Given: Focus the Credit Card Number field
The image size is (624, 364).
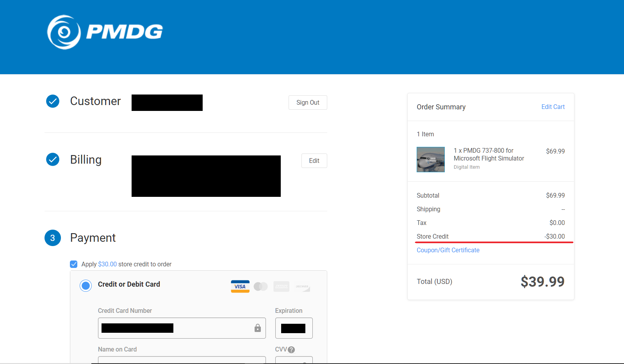Looking at the screenshot, I should click(x=182, y=328).
